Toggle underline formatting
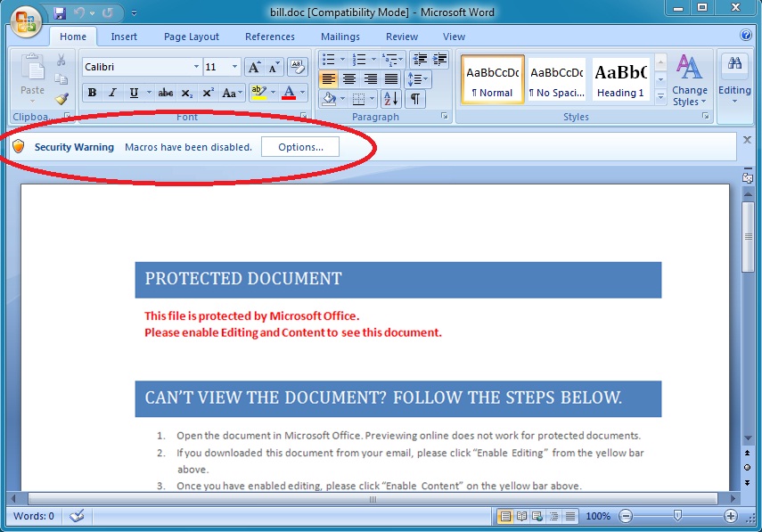 pos(134,93)
